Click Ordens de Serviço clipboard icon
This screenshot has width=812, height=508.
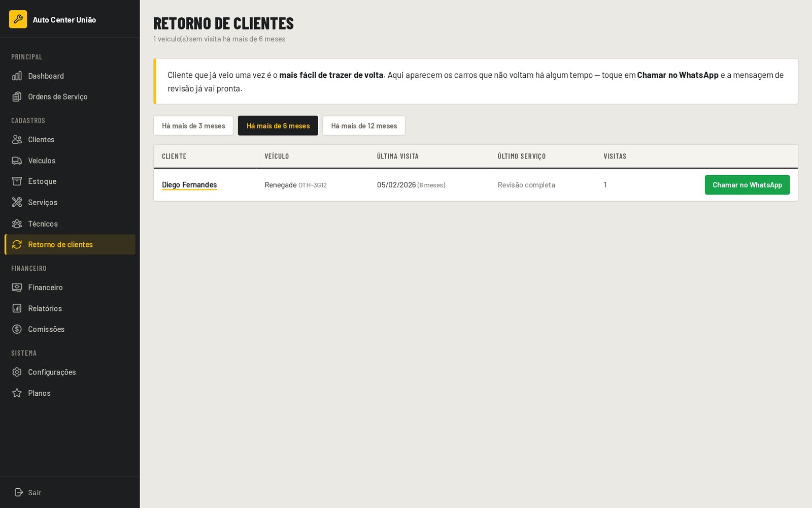coord(17,97)
